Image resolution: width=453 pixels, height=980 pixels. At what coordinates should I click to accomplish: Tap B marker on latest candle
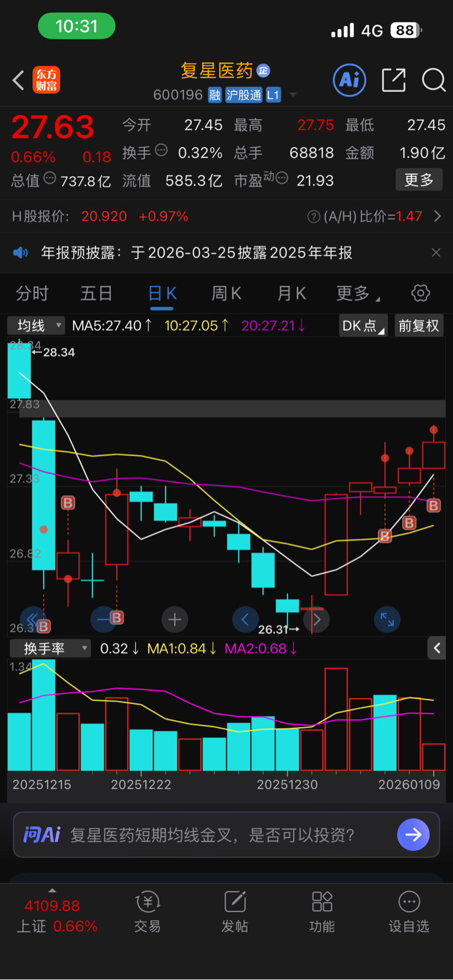click(x=434, y=506)
